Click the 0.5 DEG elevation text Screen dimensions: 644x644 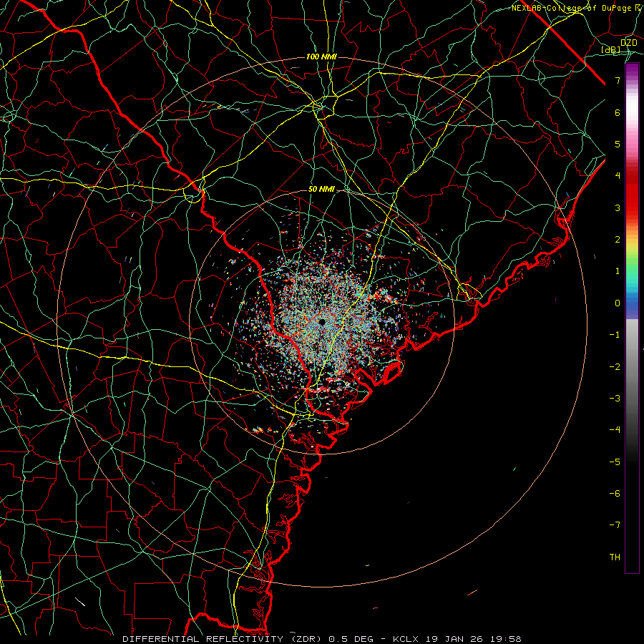[x=351, y=639]
